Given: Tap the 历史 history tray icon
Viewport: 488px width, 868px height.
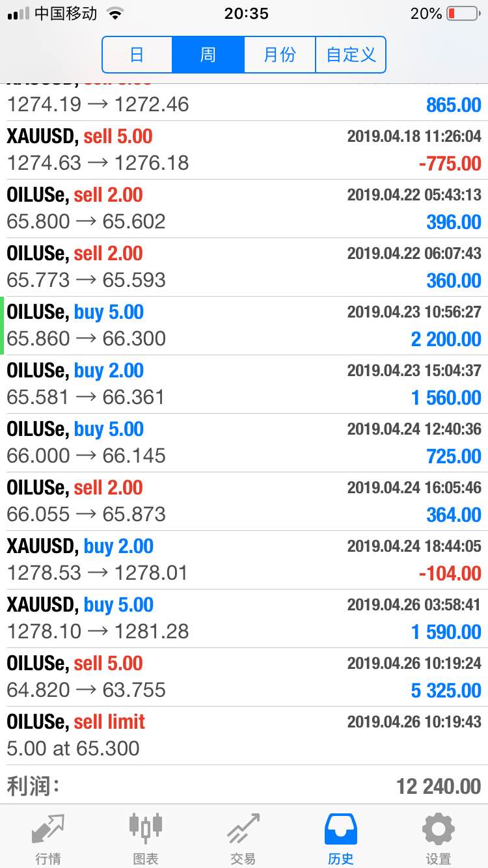Looking at the screenshot, I should click(341, 828).
